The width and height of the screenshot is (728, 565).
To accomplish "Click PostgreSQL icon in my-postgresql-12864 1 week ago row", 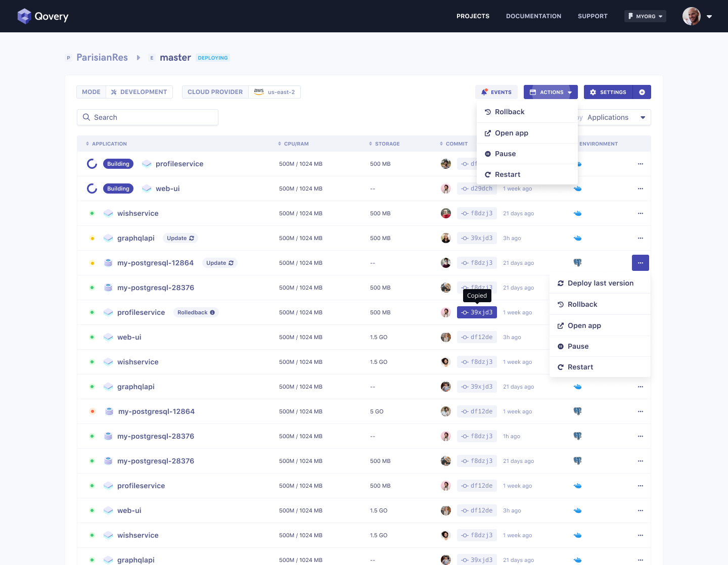I will pos(577,411).
